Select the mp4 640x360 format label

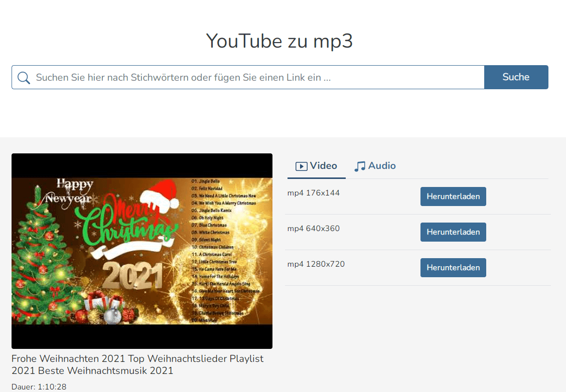click(313, 228)
